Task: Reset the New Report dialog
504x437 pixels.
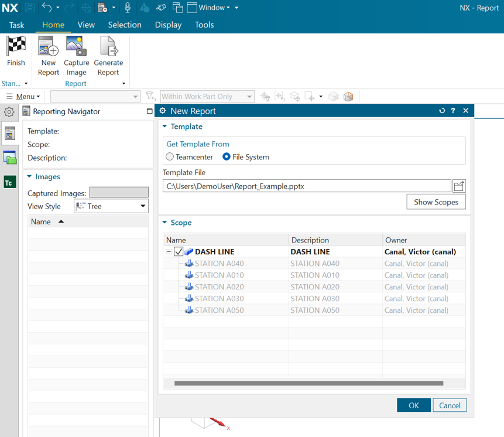Action: pos(442,111)
